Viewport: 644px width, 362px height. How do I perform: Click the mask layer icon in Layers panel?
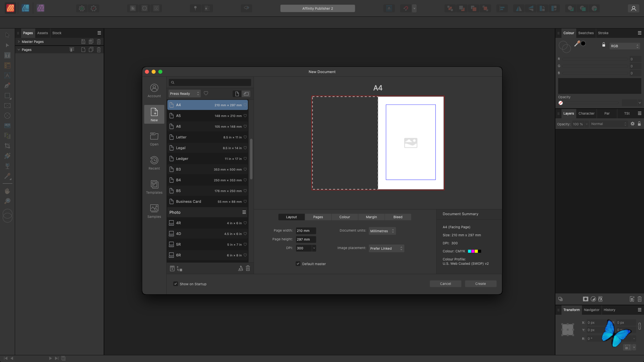coord(586,299)
